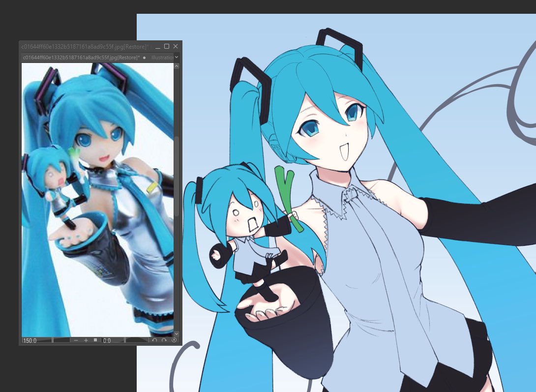The image size is (536, 392).
Task: Click the up arrow of vertical scrollbar
Action: 177,66
